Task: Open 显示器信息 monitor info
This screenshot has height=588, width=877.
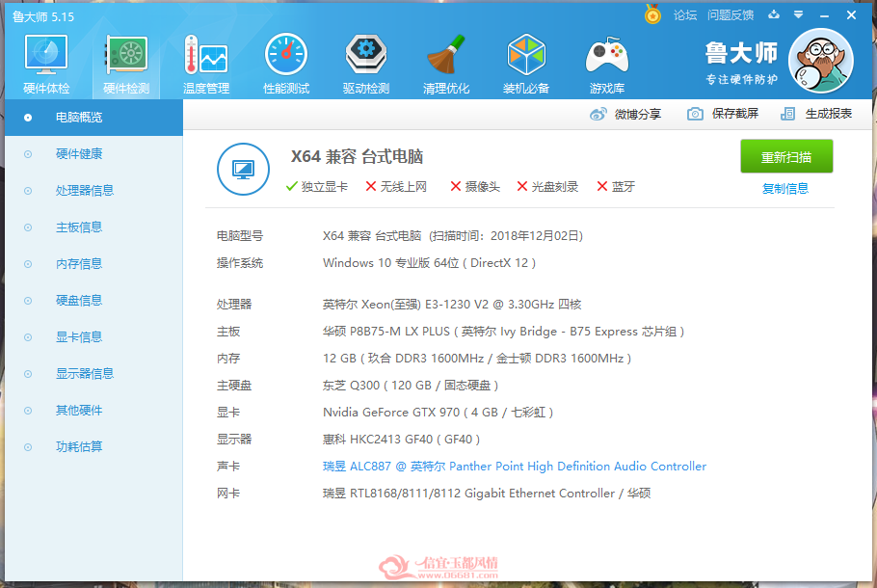Action: click(x=94, y=374)
